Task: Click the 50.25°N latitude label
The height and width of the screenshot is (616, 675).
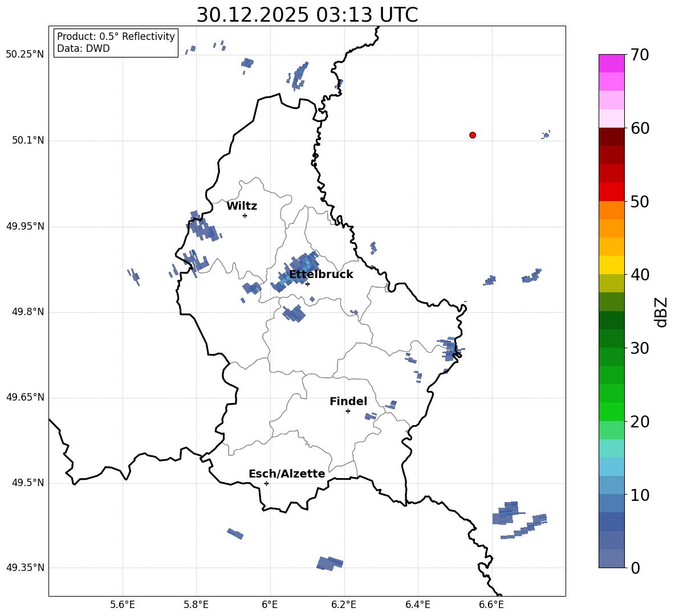Action: point(25,55)
